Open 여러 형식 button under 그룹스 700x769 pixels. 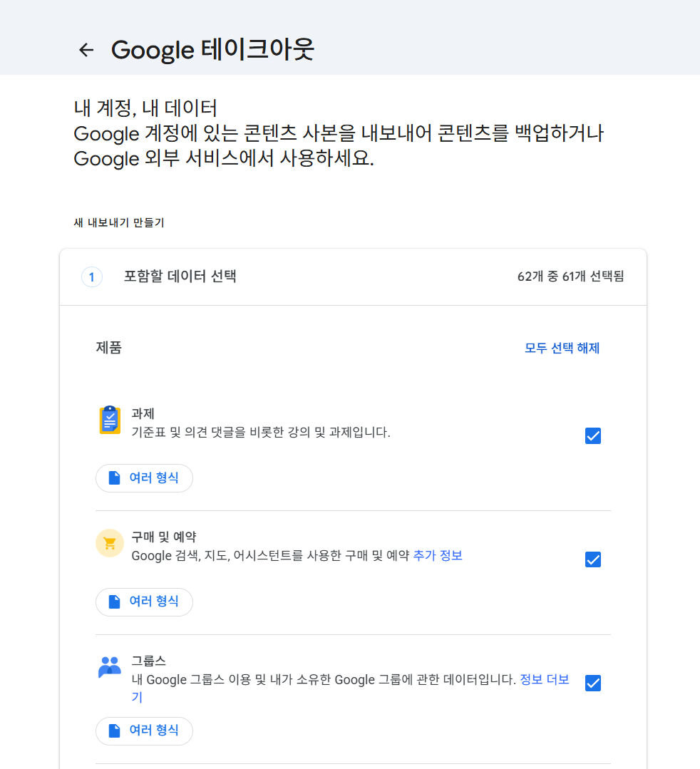coord(144,731)
